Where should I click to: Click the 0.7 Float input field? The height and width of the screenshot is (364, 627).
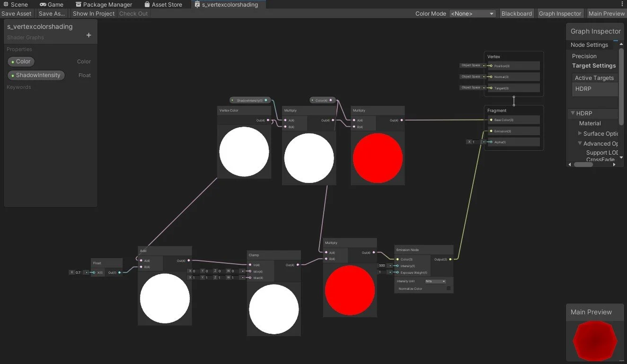[77, 272]
